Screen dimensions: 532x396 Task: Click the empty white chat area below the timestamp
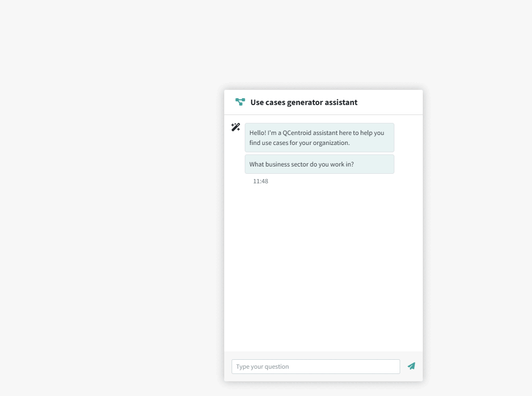[323, 263]
